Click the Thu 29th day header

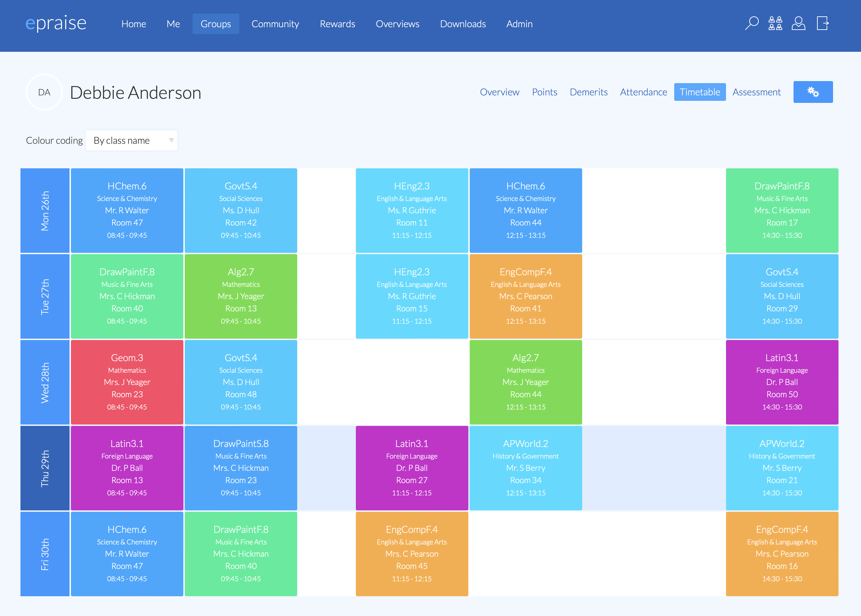45,468
